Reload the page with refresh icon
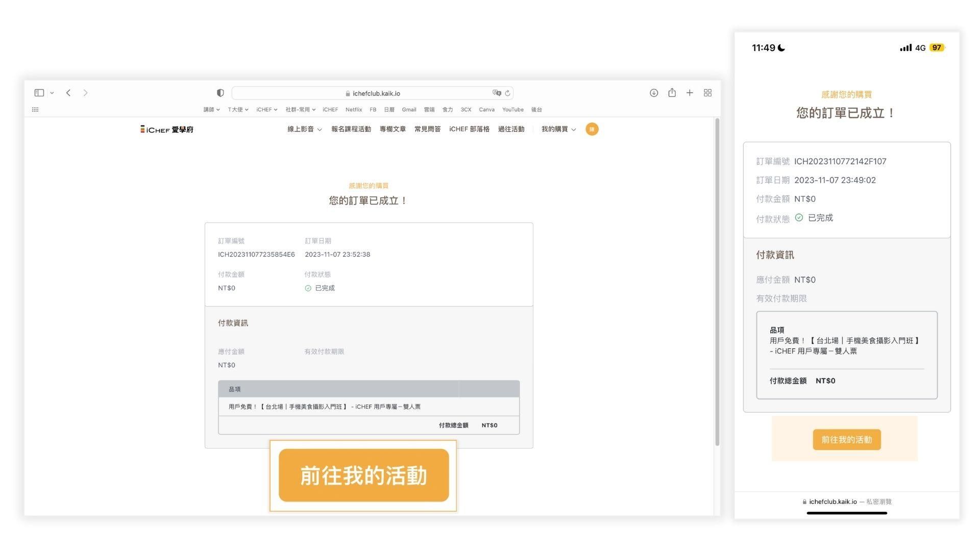The image size is (980, 551). pos(508,93)
